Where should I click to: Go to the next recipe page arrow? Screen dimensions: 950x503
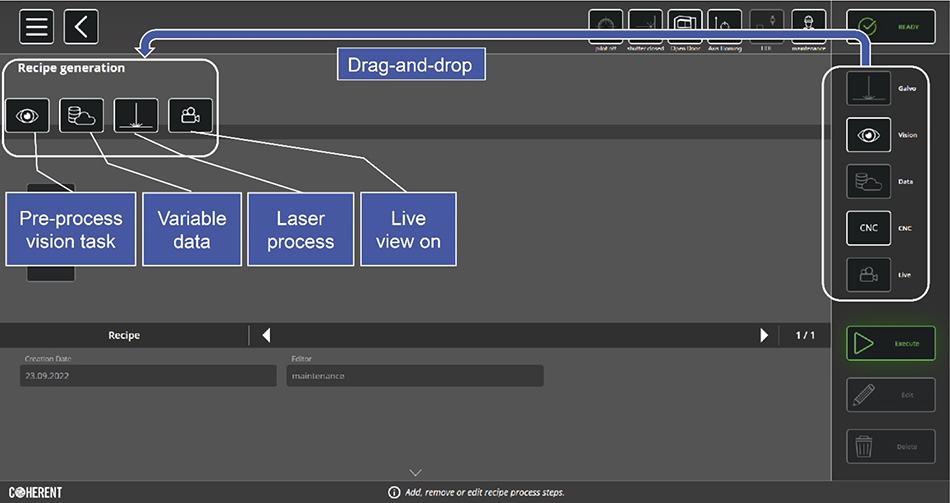pyautogui.click(x=765, y=336)
